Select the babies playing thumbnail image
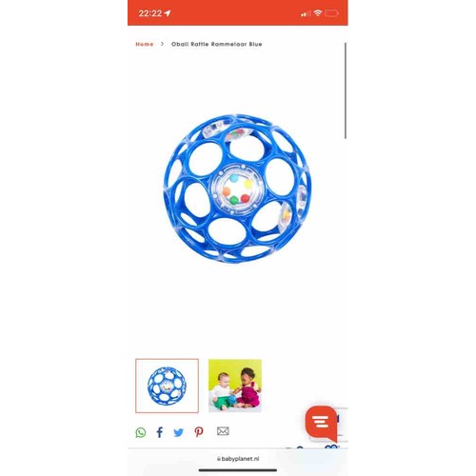476x476 pixels. tap(235, 386)
